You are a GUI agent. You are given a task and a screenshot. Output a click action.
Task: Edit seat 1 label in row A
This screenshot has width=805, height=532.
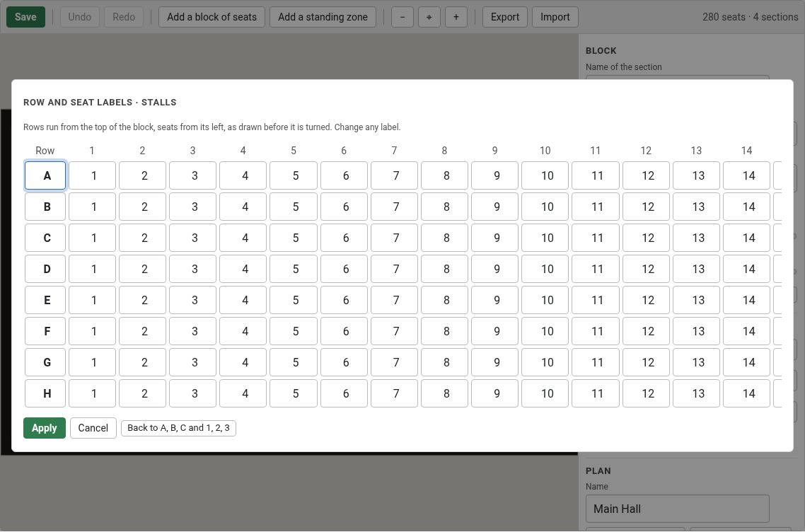[93, 175]
